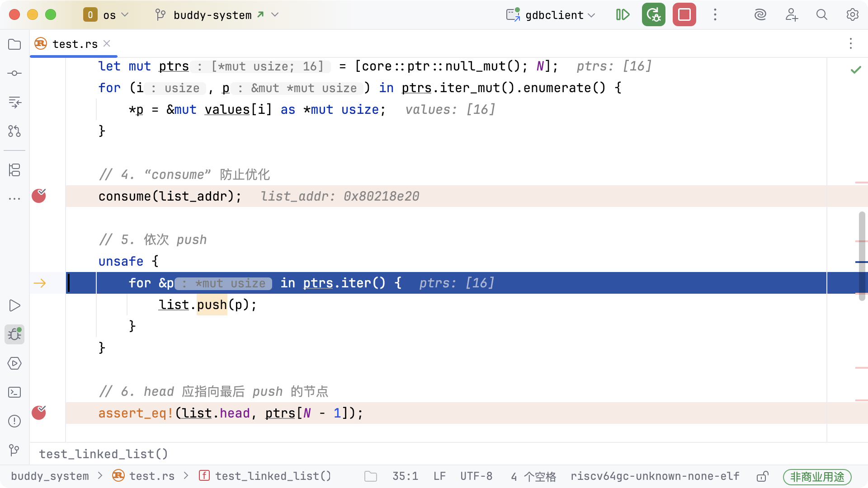Screen dimensions: 868x488
Task: Open the Debug tool window
Action: pyautogui.click(x=14, y=334)
